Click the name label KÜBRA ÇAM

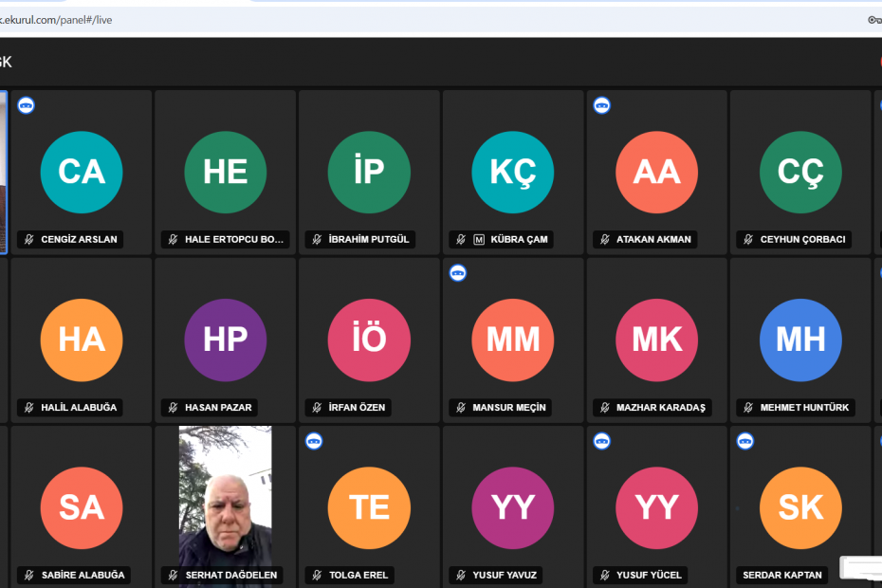(519, 240)
